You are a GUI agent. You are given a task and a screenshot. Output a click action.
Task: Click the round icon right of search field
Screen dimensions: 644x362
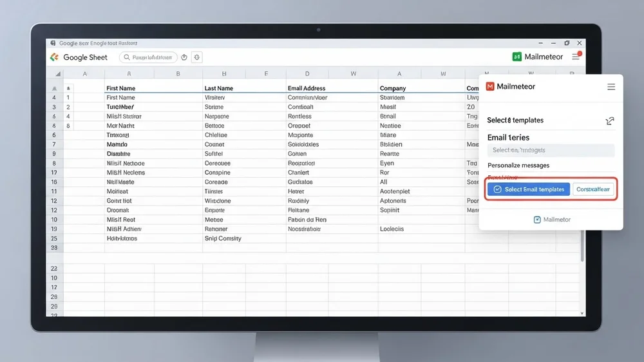(184, 57)
